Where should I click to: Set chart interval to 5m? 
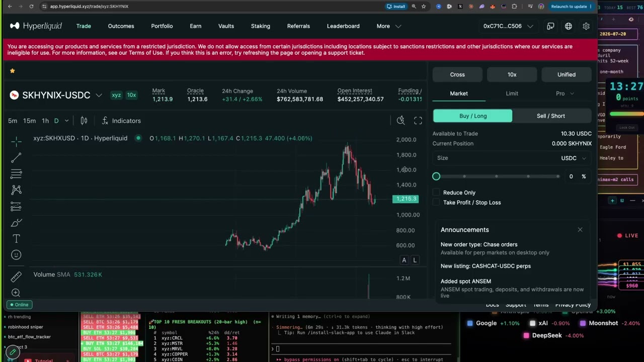pyautogui.click(x=13, y=121)
